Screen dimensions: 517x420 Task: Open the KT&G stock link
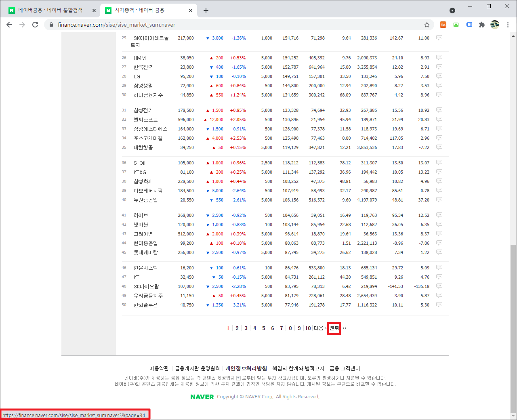[x=140, y=172]
